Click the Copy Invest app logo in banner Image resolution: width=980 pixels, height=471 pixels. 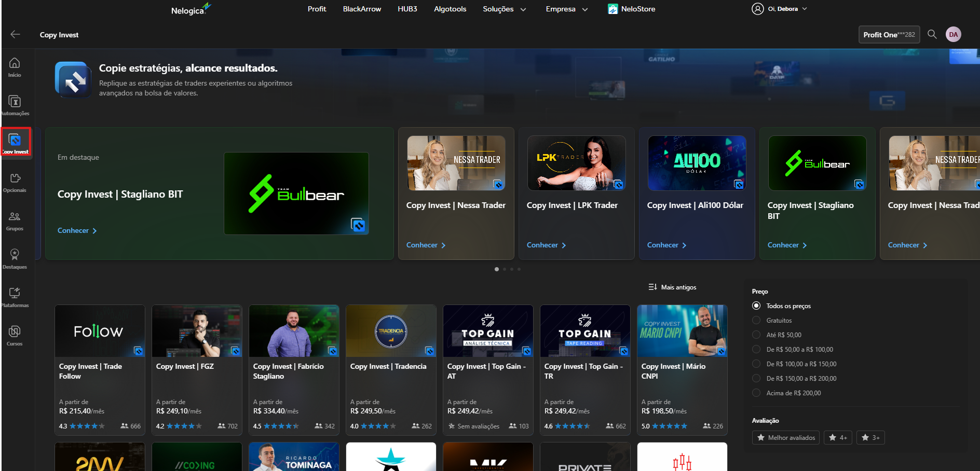tap(74, 80)
